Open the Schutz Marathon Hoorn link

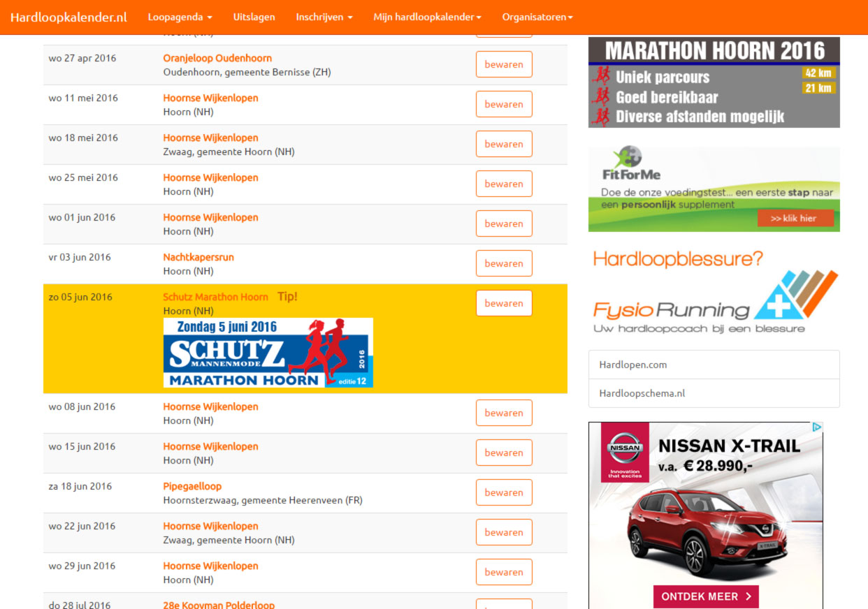(x=215, y=297)
